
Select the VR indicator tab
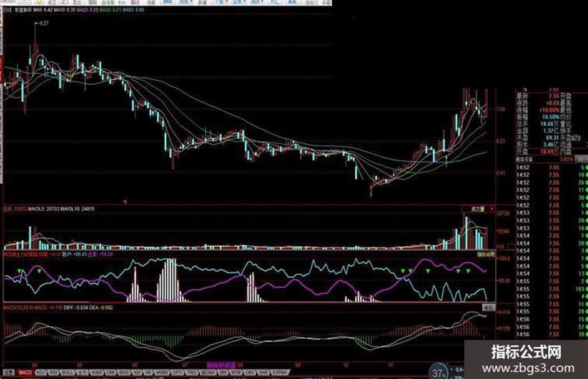tap(147, 372)
